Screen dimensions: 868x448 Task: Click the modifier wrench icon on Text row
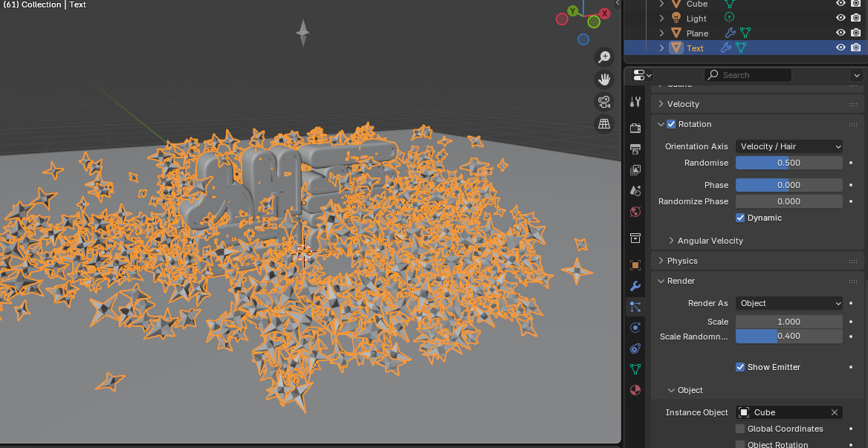pyautogui.click(x=725, y=48)
